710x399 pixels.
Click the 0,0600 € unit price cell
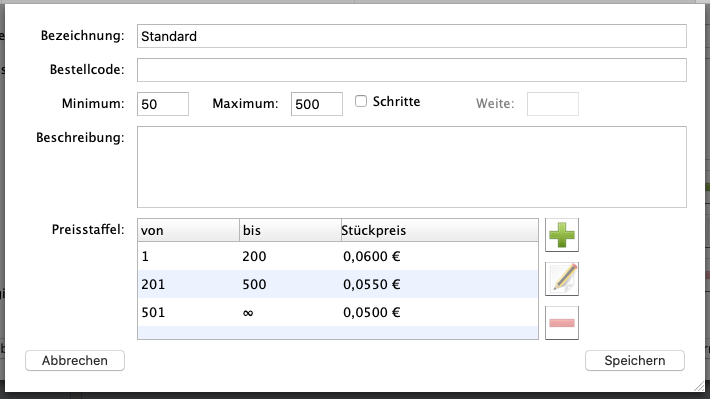click(x=372, y=256)
